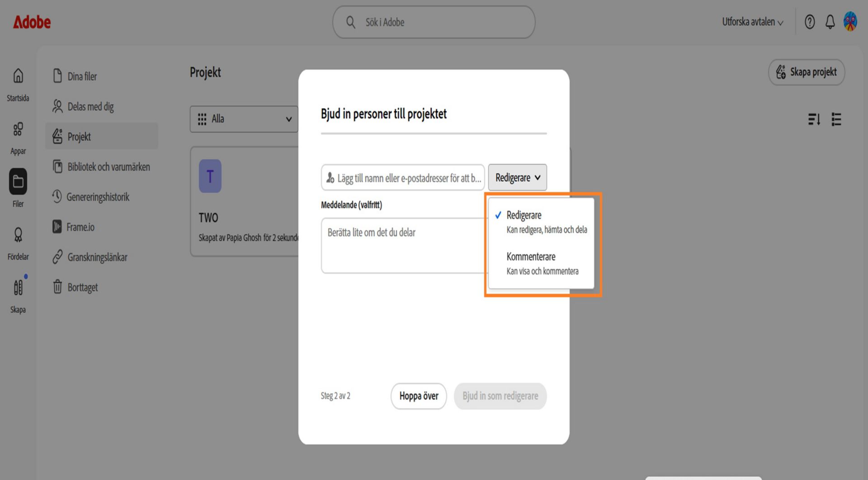
Task: Switch to list view icon
Action: [836, 119]
